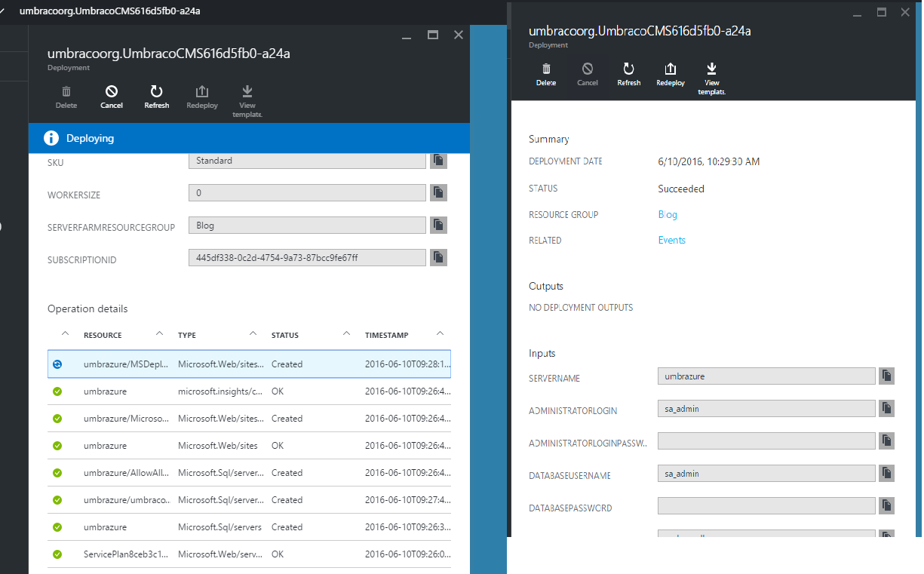Refresh the left Deploying blade
This screenshot has height=574, width=924.
(x=157, y=97)
